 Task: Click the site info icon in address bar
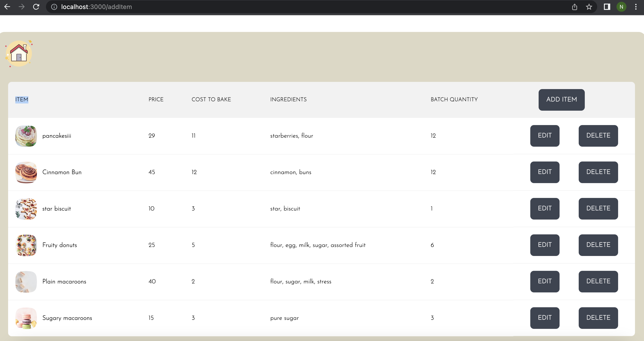pyautogui.click(x=54, y=7)
